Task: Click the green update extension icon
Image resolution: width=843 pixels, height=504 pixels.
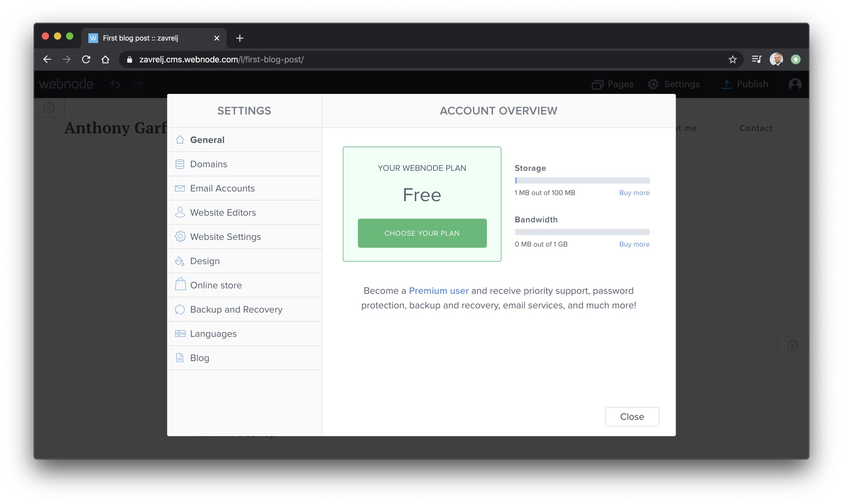Action: [796, 60]
